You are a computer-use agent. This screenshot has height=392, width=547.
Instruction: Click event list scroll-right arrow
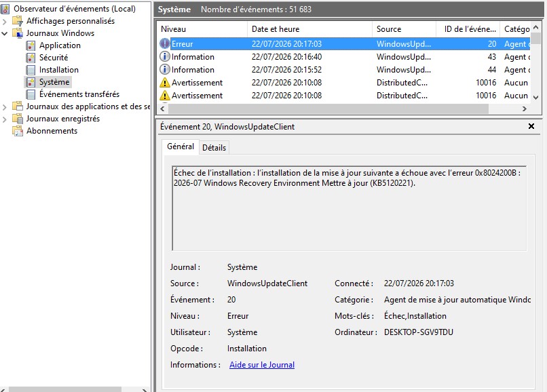pos(525,109)
